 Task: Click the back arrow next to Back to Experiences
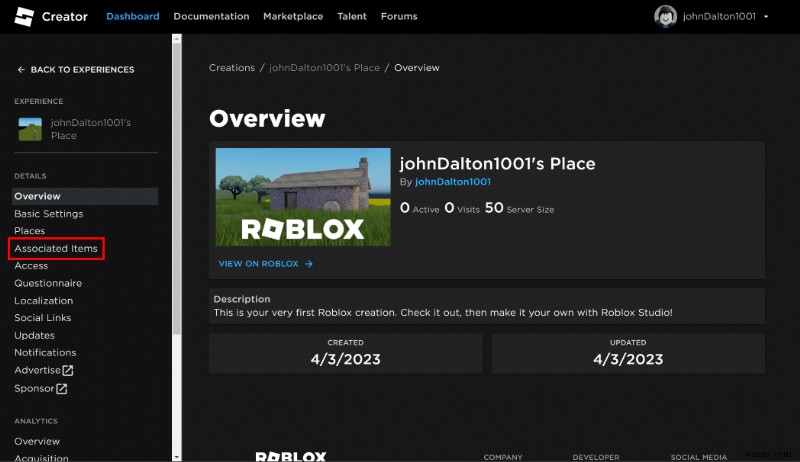pyautogui.click(x=21, y=69)
